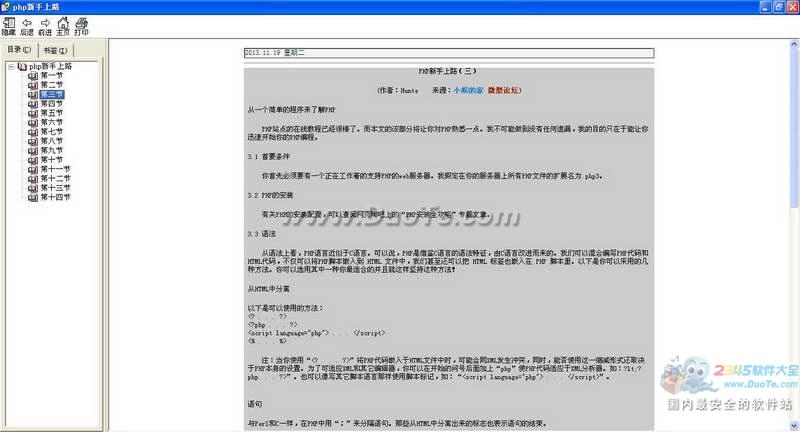This screenshot has width=800, height=432.
Task: Open chapter 第十一节 in the tree
Action: (55, 169)
